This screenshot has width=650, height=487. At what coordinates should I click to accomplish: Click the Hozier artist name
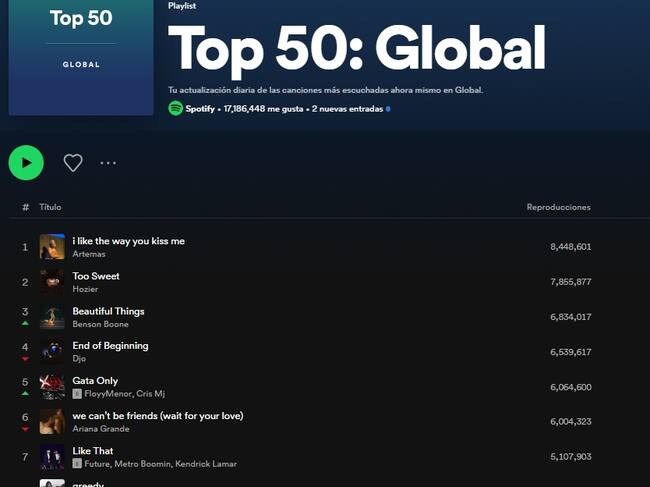(85, 289)
